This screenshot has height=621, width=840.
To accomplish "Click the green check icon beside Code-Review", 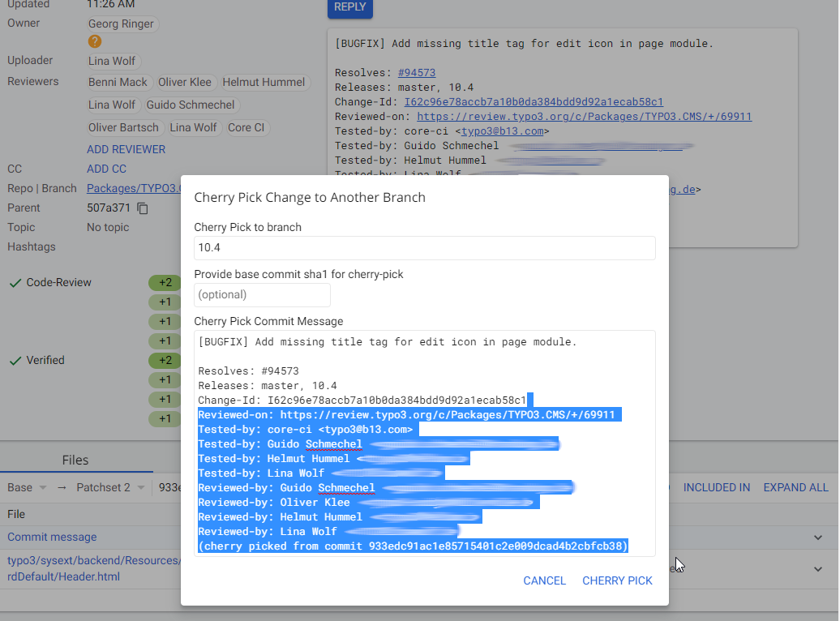I will coord(15,283).
